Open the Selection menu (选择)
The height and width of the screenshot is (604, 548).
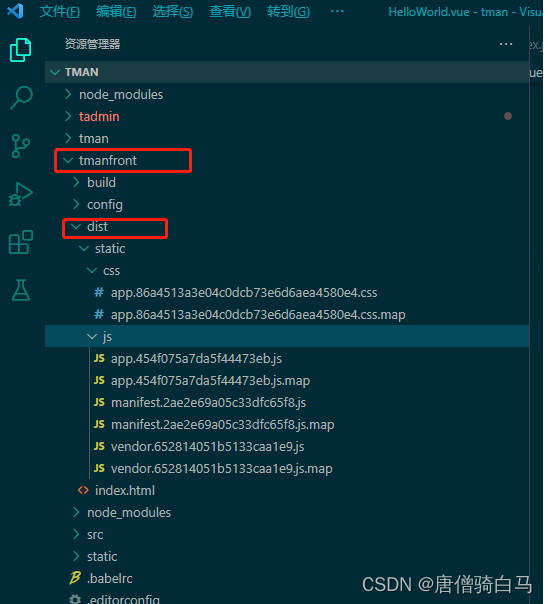pos(173,12)
